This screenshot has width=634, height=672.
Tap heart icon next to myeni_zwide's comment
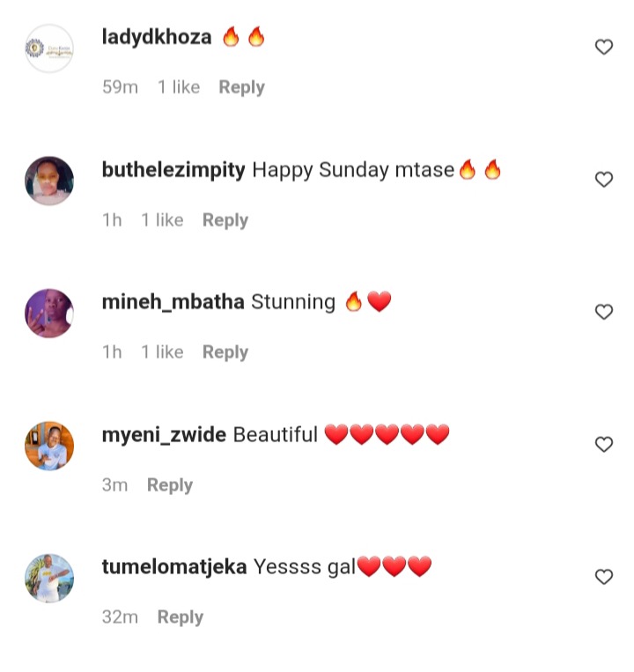pyautogui.click(x=604, y=444)
